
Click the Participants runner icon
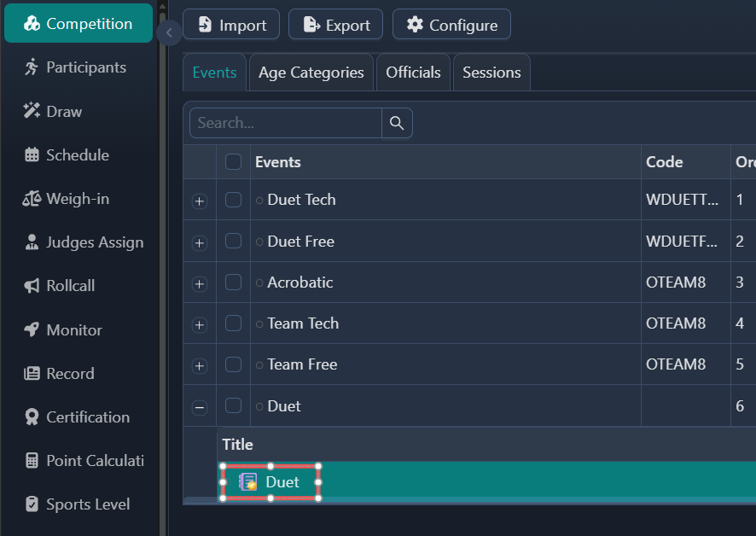32,67
